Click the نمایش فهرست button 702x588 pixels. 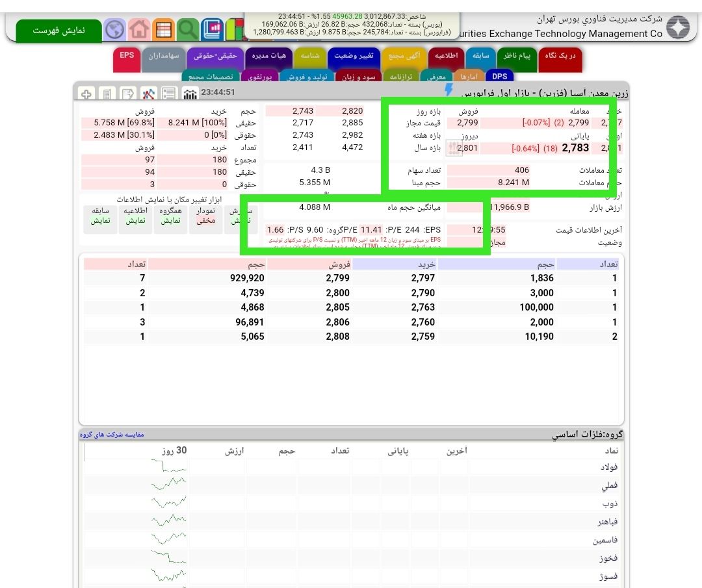tap(58, 31)
